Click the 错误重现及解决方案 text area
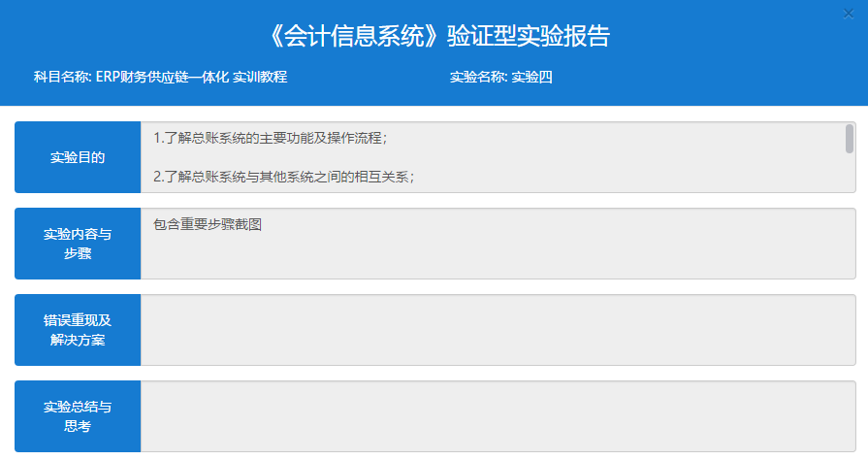This screenshot has width=868, height=460. point(498,330)
